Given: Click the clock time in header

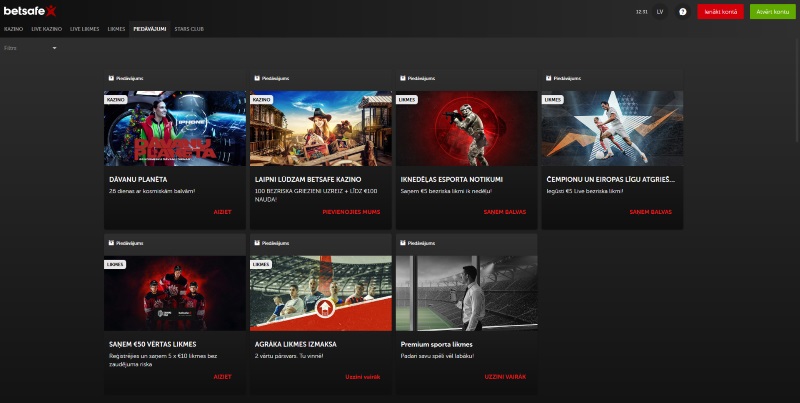Looking at the screenshot, I should pyautogui.click(x=641, y=12).
